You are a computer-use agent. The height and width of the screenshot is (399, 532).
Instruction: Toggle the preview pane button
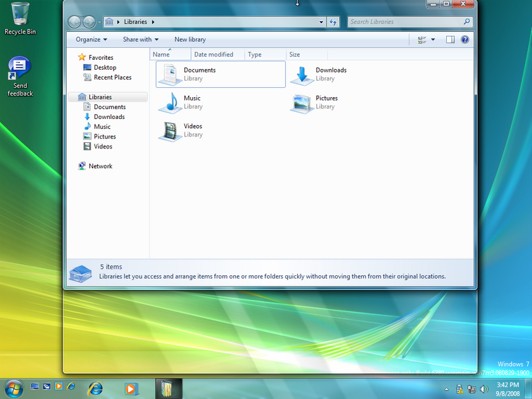point(450,39)
